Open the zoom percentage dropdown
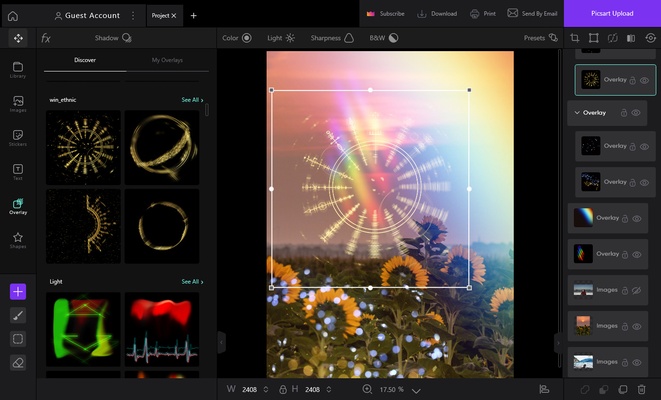Viewport: 661px width, 400px height. click(416, 390)
